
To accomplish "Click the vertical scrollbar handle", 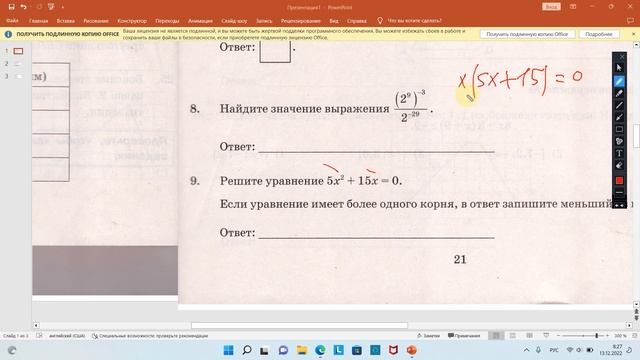I will tap(636, 136).
